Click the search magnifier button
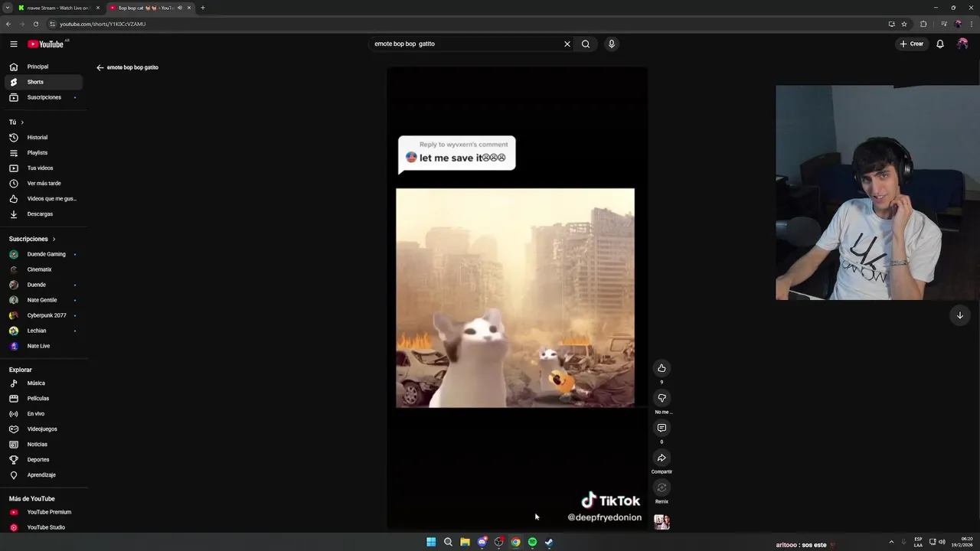 click(x=586, y=44)
